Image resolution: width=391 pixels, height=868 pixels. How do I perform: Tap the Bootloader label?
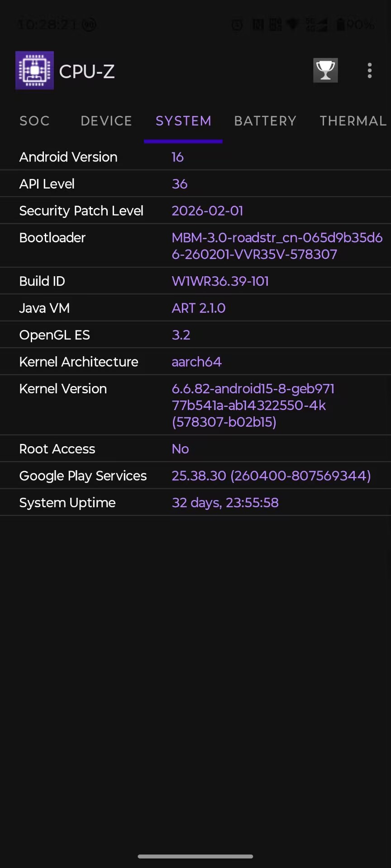coord(52,238)
